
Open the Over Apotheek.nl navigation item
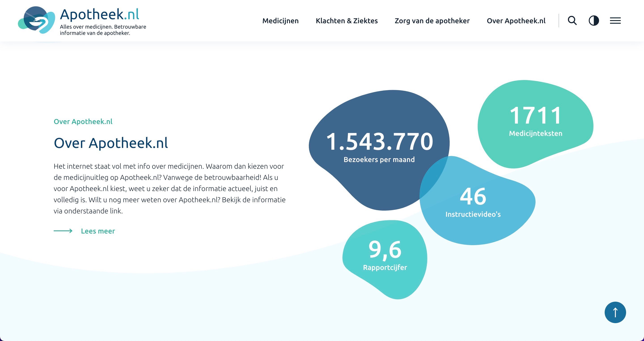[516, 21]
